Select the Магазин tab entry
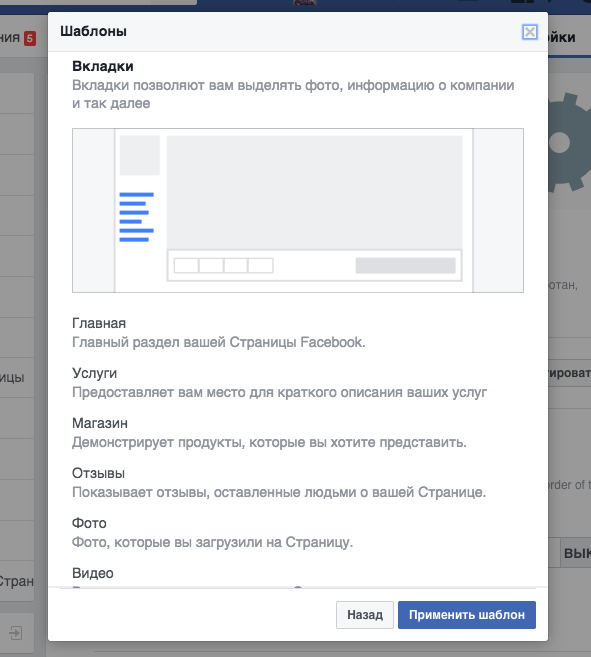This screenshot has height=657, width=591. tap(100, 423)
